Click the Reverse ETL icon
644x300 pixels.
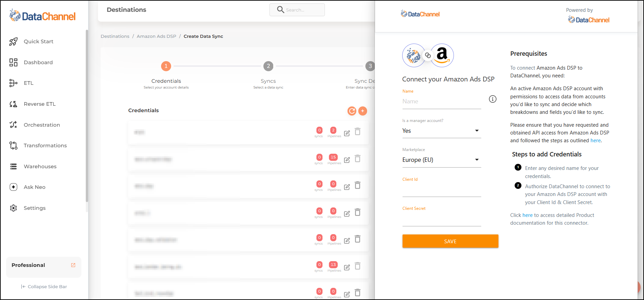tap(13, 104)
